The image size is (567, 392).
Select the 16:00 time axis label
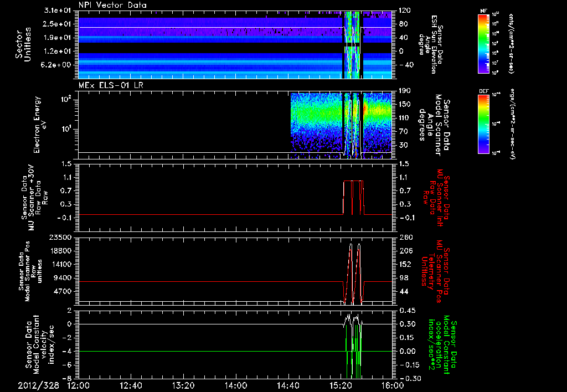click(x=391, y=385)
